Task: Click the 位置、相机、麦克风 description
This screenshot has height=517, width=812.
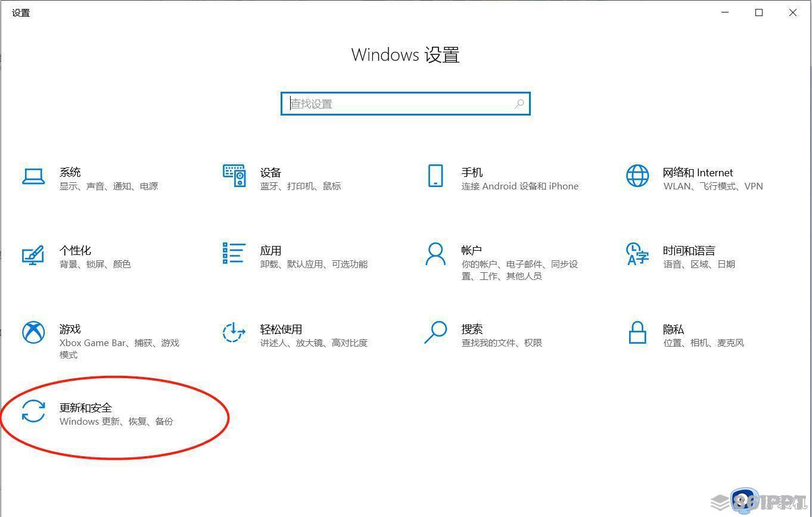Action: pyautogui.click(x=704, y=343)
